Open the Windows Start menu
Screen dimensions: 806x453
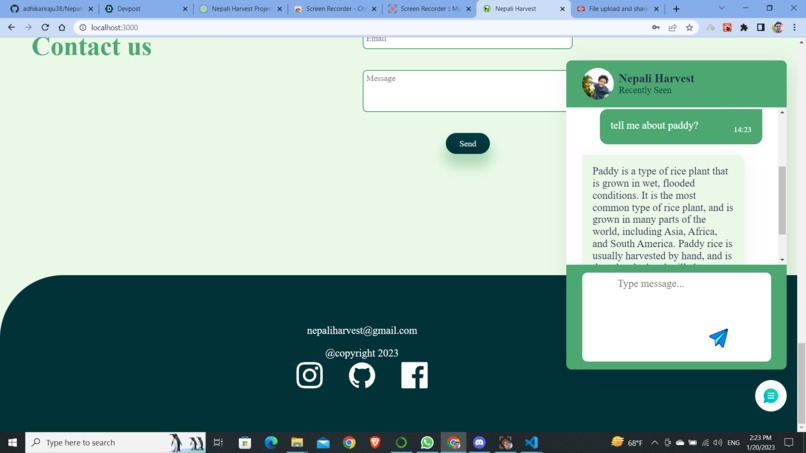point(12,442)
